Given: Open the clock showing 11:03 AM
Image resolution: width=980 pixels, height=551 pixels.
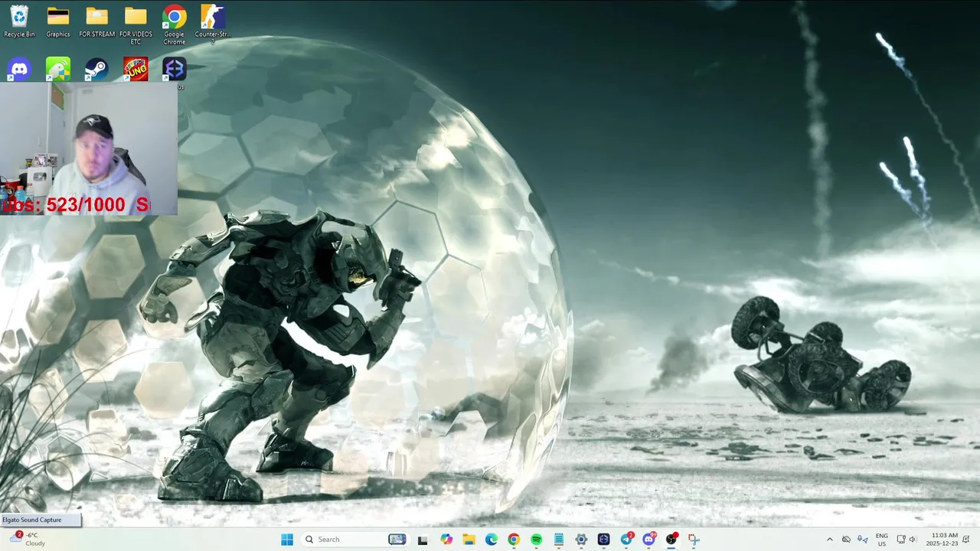Looking at the screenshot, I should 942,540.
